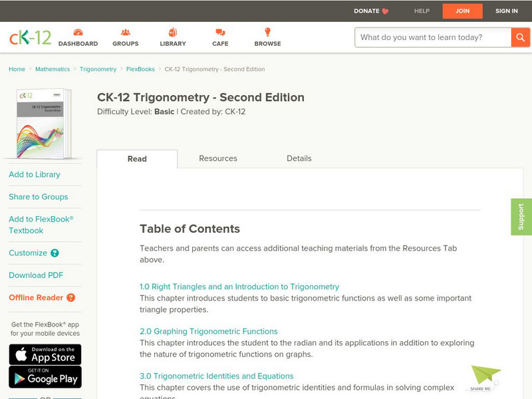The height and width of the screenshot is (399, 532).
Task: Click the Trigonometry book cover thumbnail
Action: [x=44, y=124]
